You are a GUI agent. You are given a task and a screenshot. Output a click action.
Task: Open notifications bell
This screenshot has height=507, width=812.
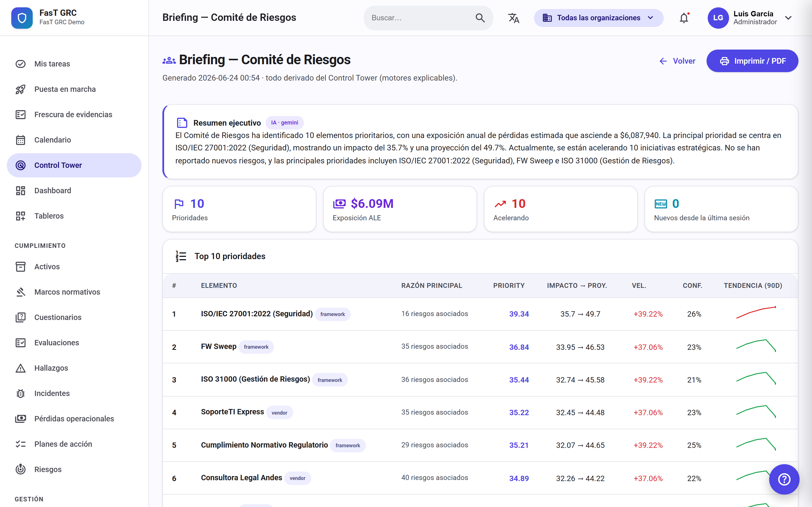coord(684,18)
